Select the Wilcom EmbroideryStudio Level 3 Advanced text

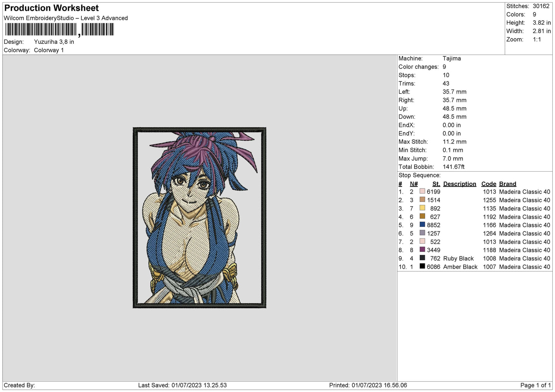(x=66, y=18)
